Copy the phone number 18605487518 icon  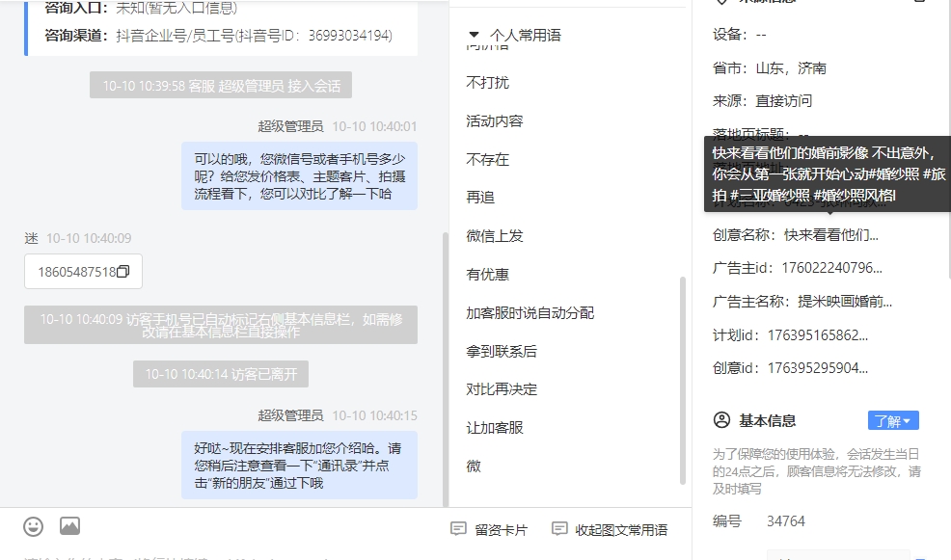click(123, 272)
